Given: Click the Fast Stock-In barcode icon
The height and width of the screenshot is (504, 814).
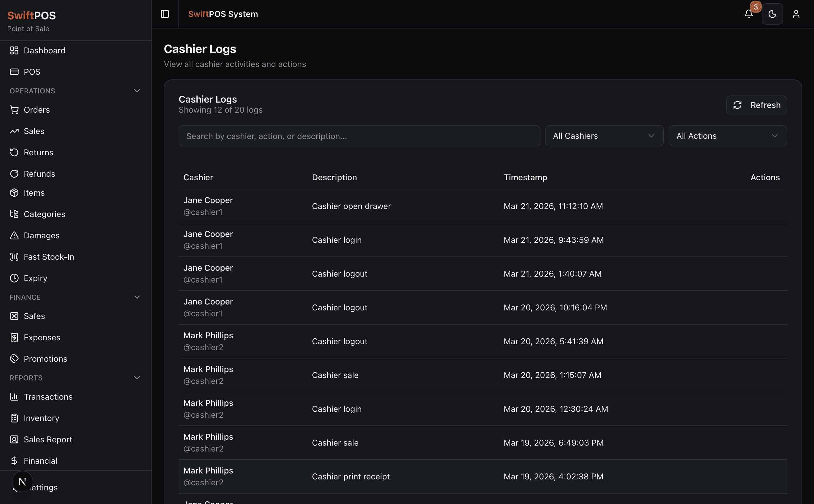Looking at the screenshot, I should (14, 257).
